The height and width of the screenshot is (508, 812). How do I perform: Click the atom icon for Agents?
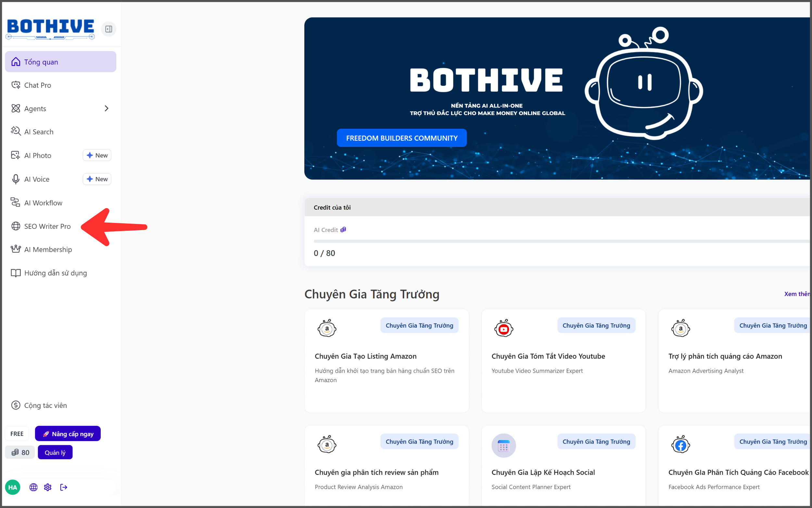pyautogui.click(x=16, y=109)
